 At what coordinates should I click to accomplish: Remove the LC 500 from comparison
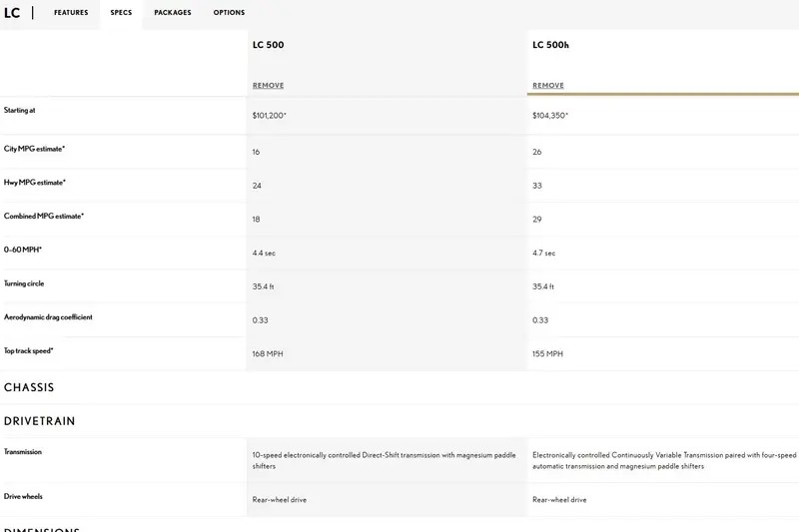pyautogui.click(x=268, y=85)
